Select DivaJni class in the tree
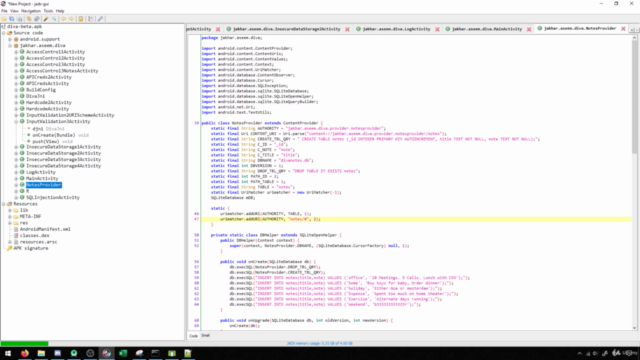 (x=36, y=96)
